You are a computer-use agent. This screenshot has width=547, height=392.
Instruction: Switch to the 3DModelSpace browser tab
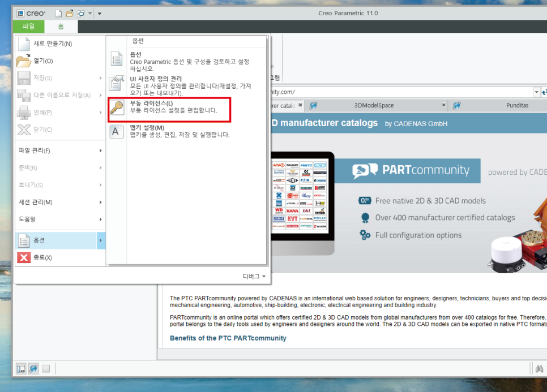(x=374, y=105)
